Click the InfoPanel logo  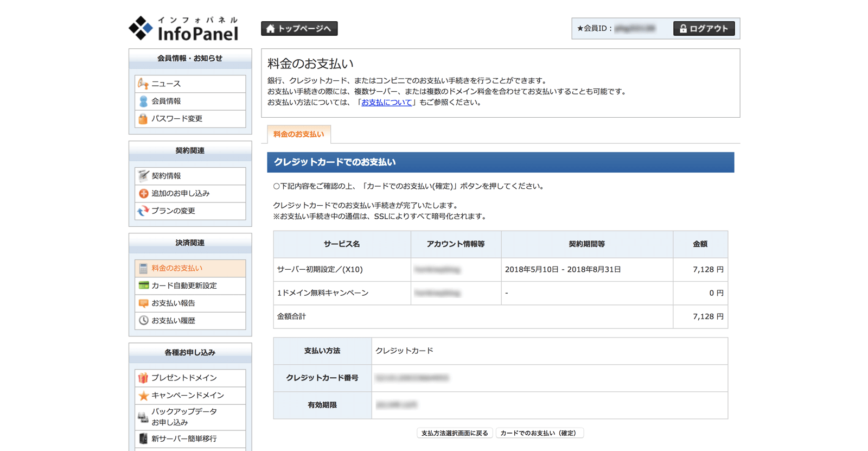(183, 28)
